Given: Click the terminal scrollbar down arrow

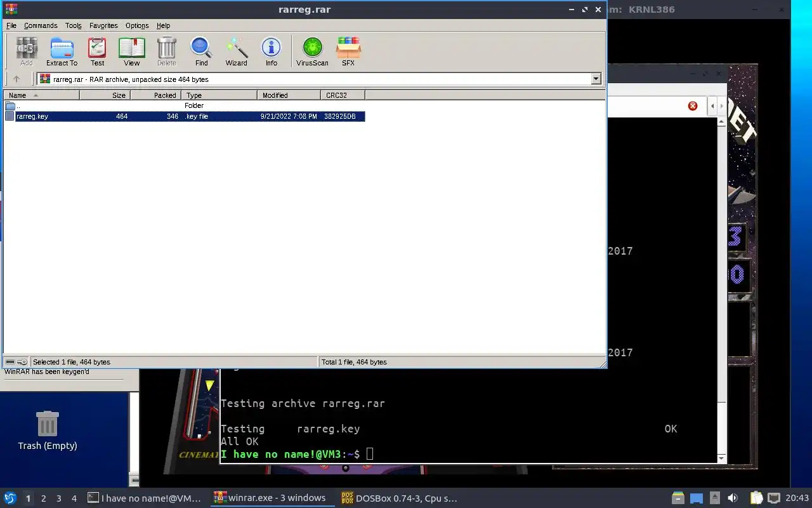Looking at the screenshot, I should [x=721, y=458].
